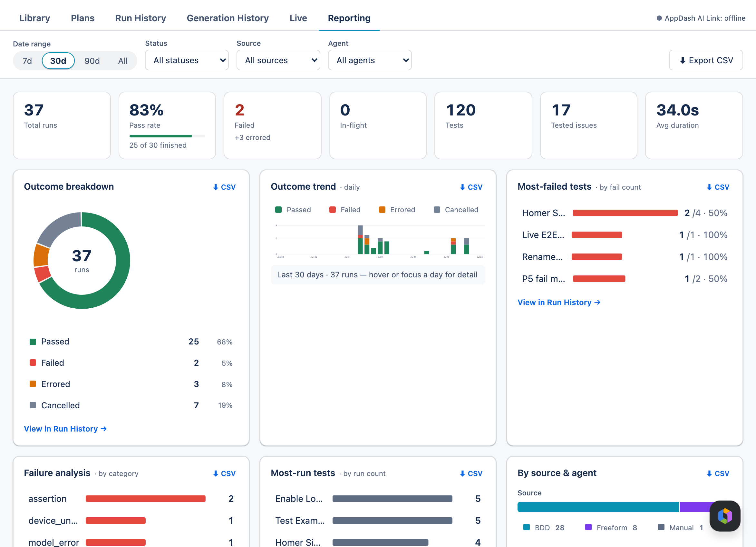Click the teal BDD segment of source bar
Image resolution: width=756 pixels, height=547 pixels.
coord(598,507)
